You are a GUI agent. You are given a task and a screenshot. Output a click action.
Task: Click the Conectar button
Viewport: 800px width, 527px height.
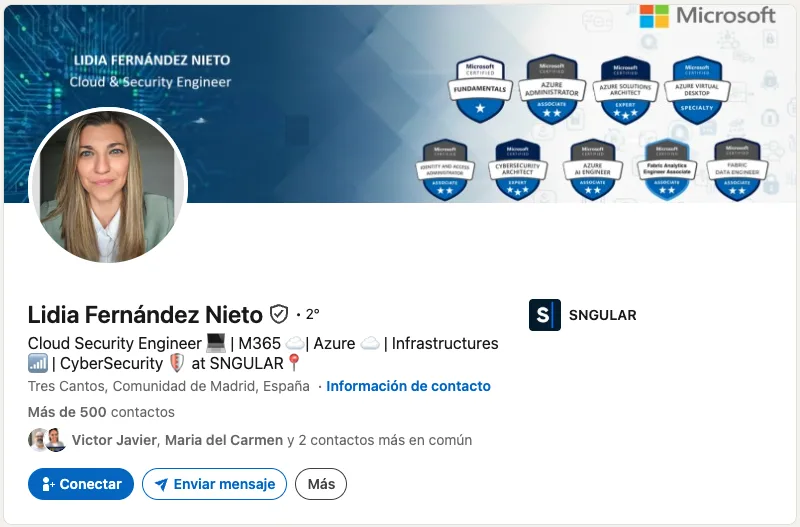[81, 484]
